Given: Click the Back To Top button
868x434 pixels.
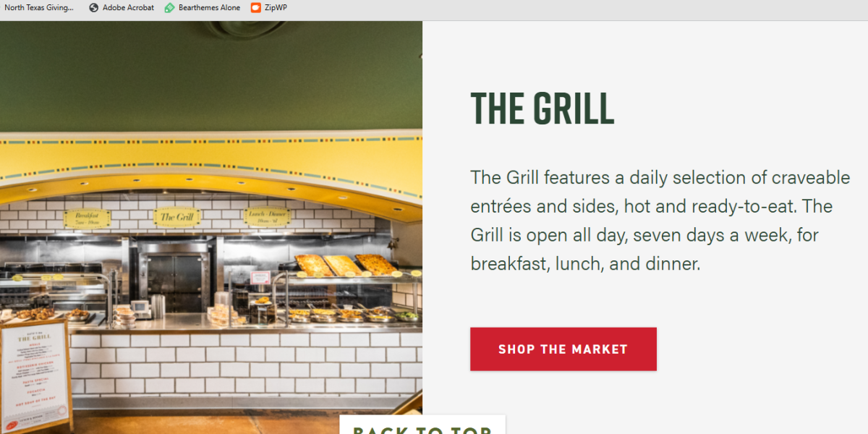Looking at the screenshot, I should point(422,425).
